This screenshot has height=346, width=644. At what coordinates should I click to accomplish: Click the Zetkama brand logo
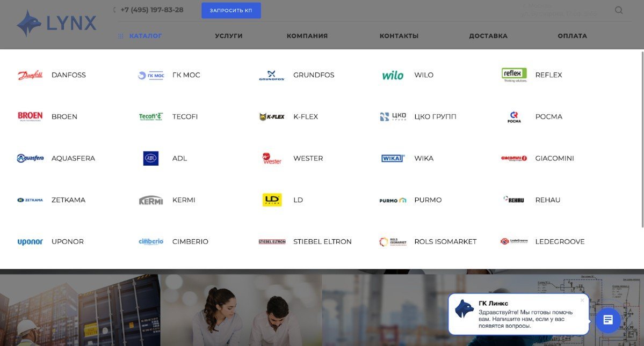pyautogui.click(x=30, y=200)
